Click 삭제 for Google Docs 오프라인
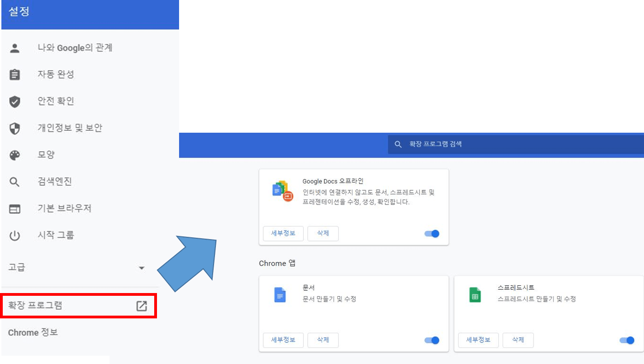644x364 pixels. pos(323,233)
